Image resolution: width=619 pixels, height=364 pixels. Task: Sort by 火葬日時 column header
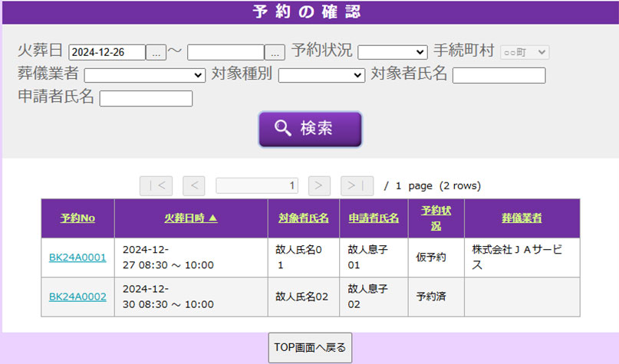click(191, 218)
